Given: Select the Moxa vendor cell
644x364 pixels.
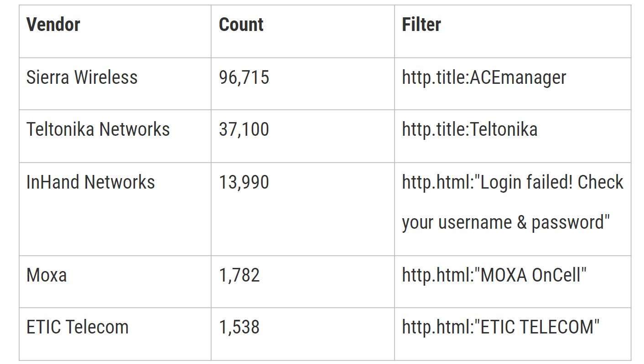Looking at the screenshot, I should pos(47,275).
